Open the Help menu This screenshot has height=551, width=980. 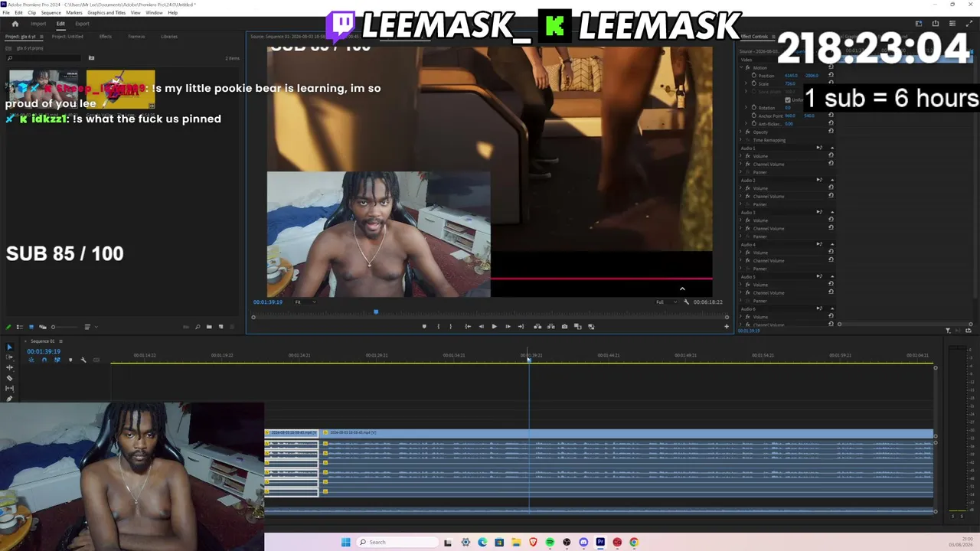tap(172, 13)
